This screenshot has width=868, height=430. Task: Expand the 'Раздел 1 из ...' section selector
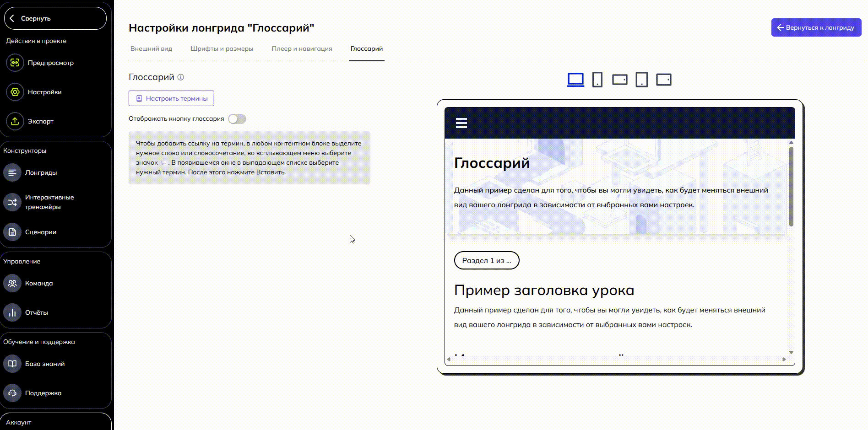coord(486,260)
